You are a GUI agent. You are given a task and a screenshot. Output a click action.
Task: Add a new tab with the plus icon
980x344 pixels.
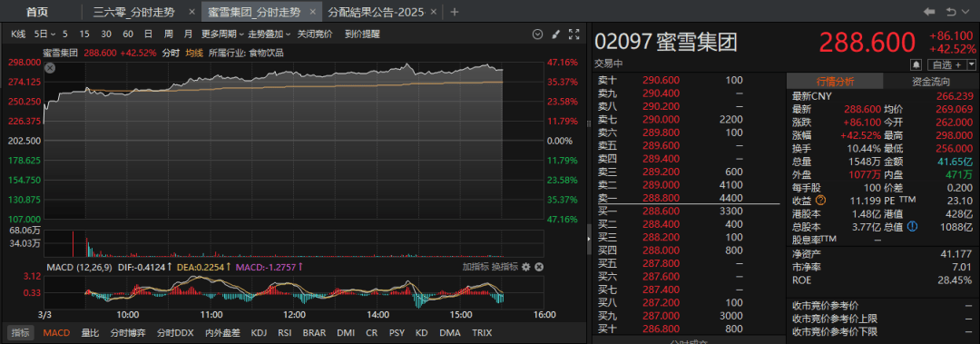pos(455,12)
